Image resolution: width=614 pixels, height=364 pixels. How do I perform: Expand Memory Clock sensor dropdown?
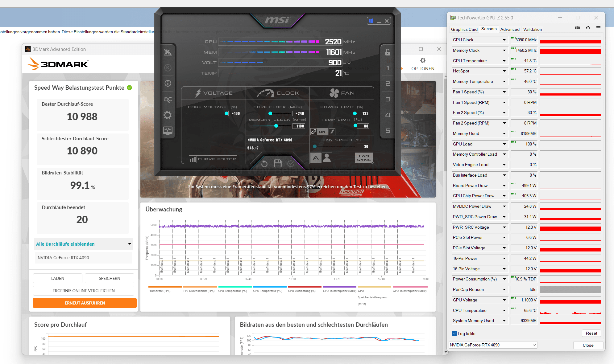[504, 50]
